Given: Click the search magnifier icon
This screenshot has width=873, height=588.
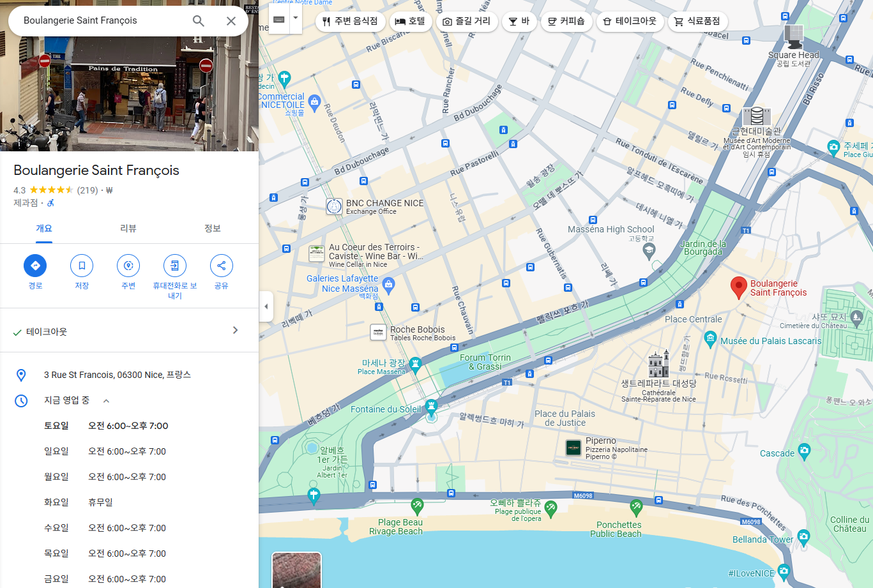Looking at the screenshot, I should point(199,21).
